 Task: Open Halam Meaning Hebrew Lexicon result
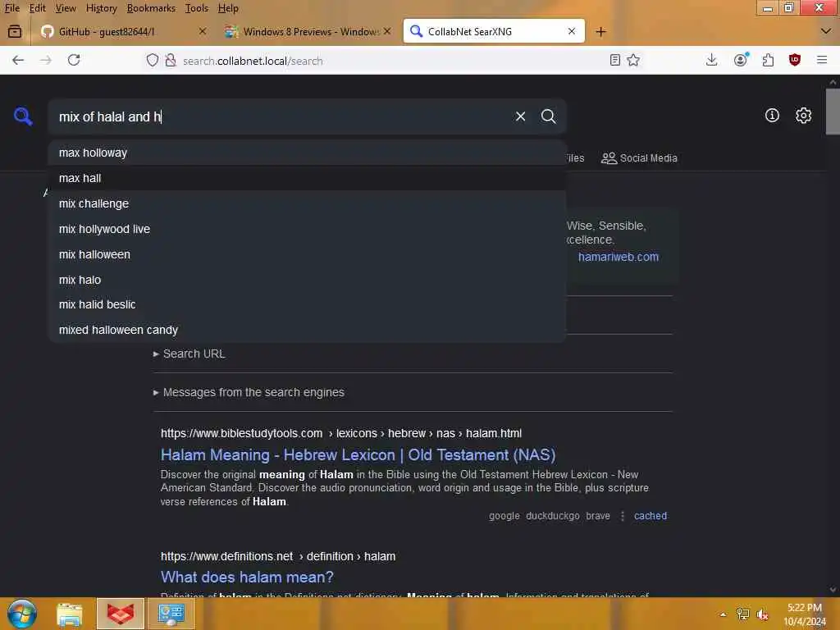coord(358,454)
